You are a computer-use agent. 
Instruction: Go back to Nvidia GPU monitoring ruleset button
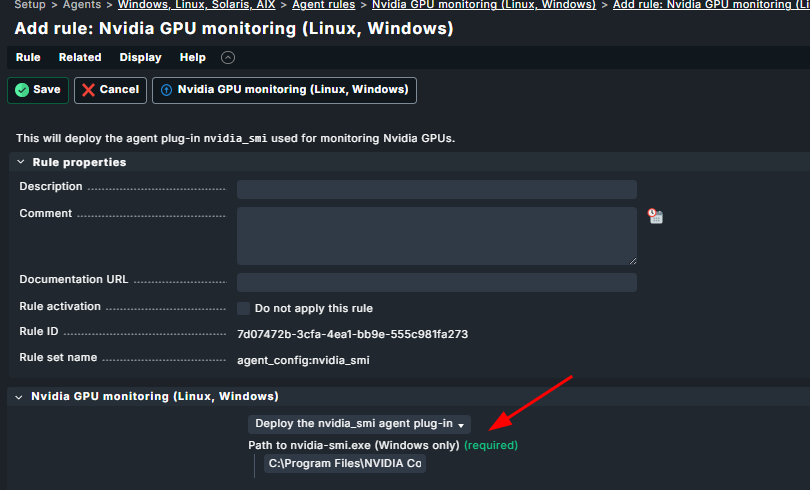pyautogui.click(x=285, y=90)
